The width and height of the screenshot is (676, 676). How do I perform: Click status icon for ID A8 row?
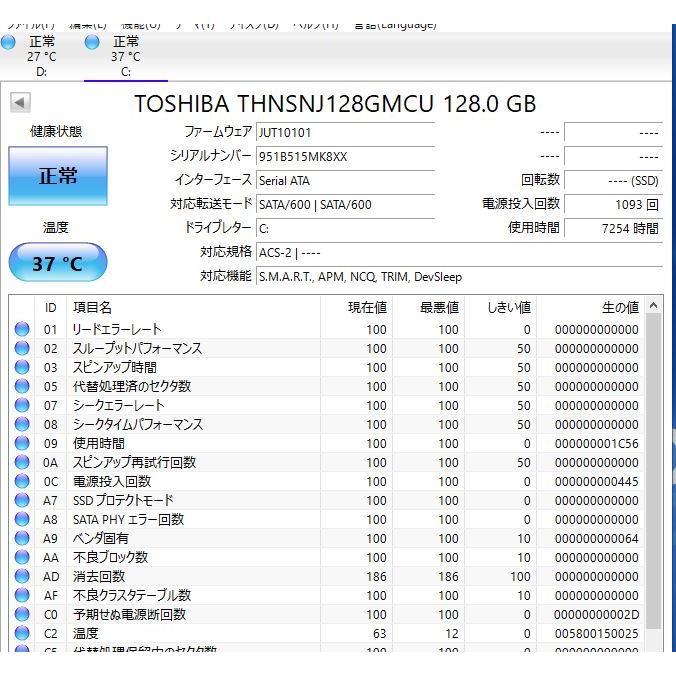coord(22,519)
